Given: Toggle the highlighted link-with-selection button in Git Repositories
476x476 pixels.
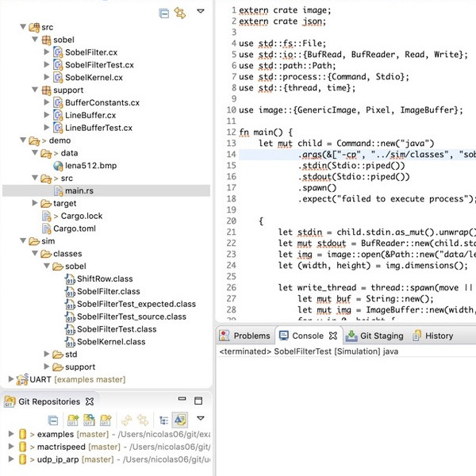Looking at the screenshot, I should pos(179,420).
